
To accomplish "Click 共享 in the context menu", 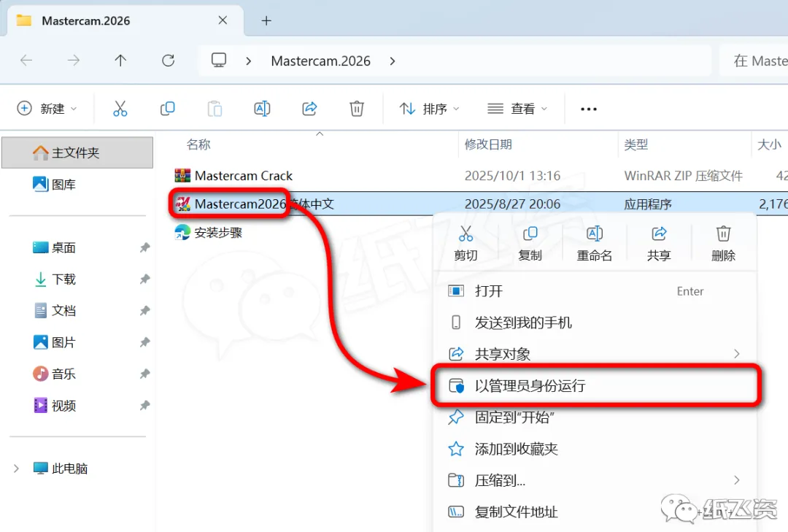I will (x=659, y=244).
